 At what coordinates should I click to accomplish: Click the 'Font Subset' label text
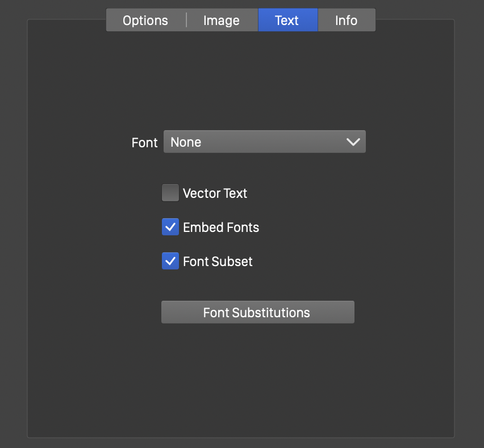pyautogui.click(x=218, y=262)
